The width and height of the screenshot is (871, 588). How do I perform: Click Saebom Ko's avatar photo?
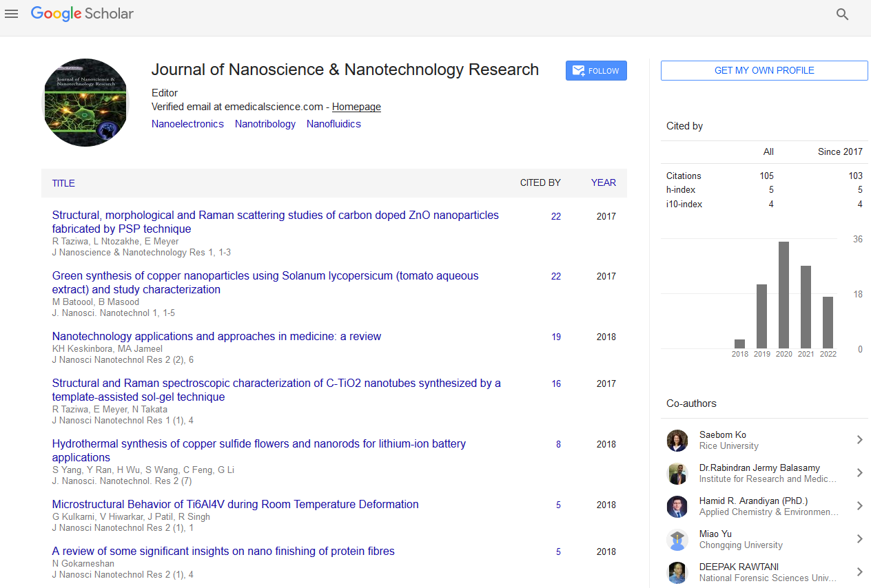tap(677, 440)
